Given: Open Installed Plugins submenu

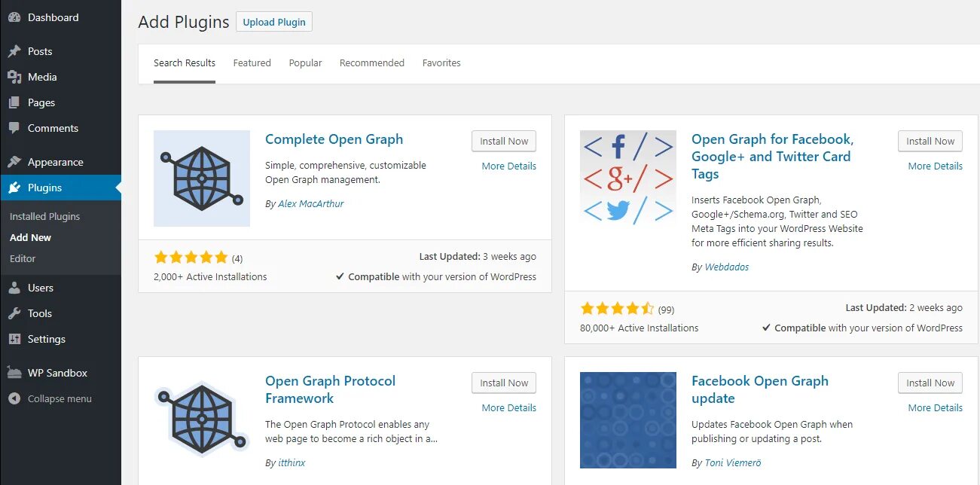Looking at the screenshot, I should tap(44, 216).
